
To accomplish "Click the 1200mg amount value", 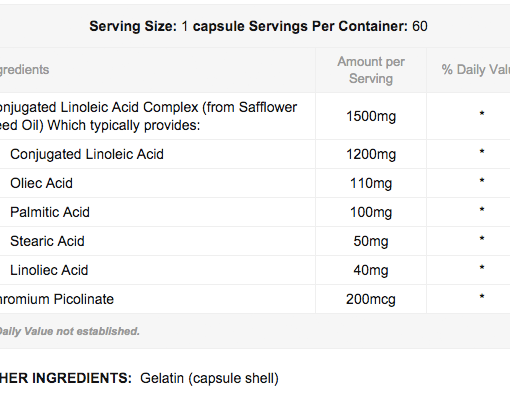I will 371,154.
